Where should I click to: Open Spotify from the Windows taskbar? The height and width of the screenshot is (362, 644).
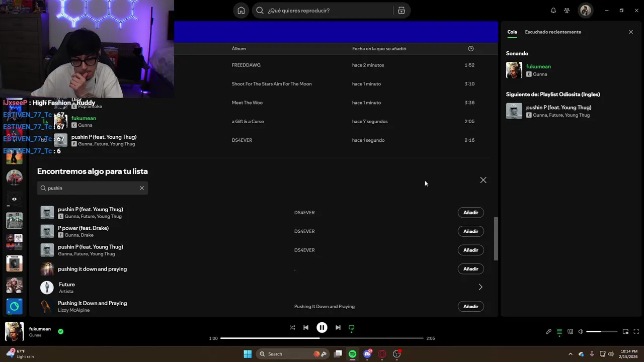point(353,354)
